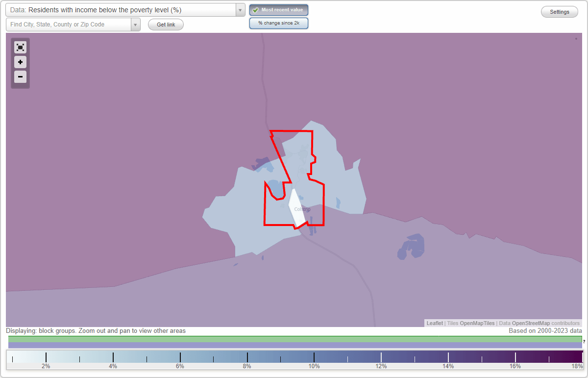Open the Settings panel
Screen dimensions: 588x378
coord(559,11)
